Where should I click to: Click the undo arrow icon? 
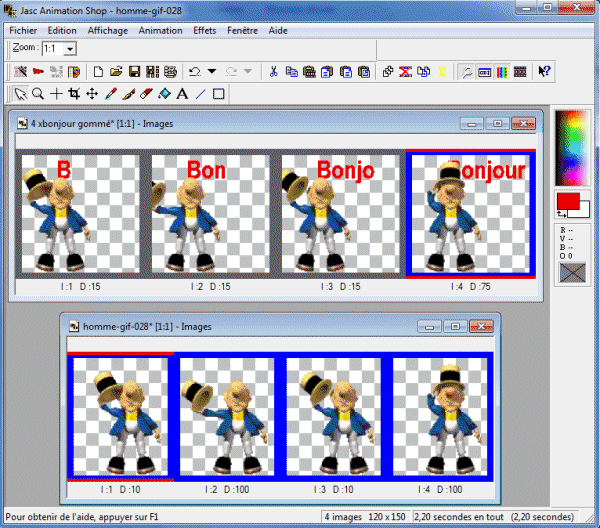(195, 72)
